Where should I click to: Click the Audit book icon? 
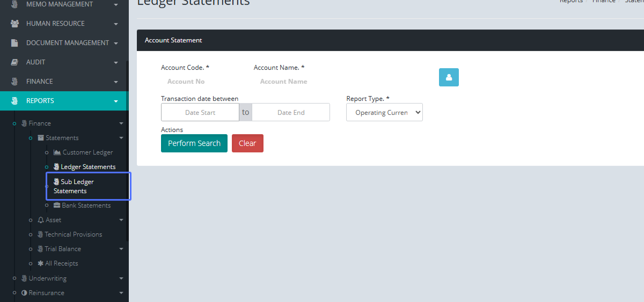15,62
